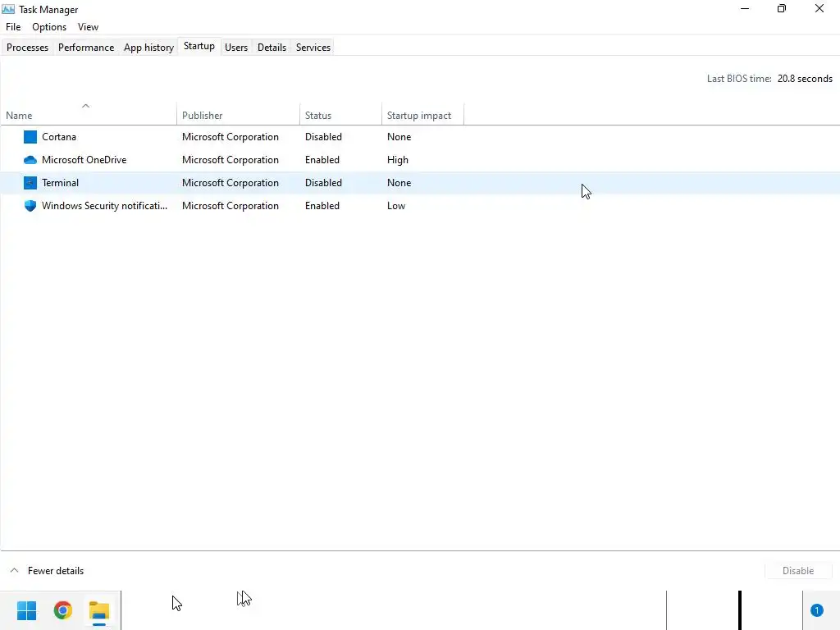
Task: Click the Disabled status of Cortana
Action: pyautogui.click(x=323, y=137)
